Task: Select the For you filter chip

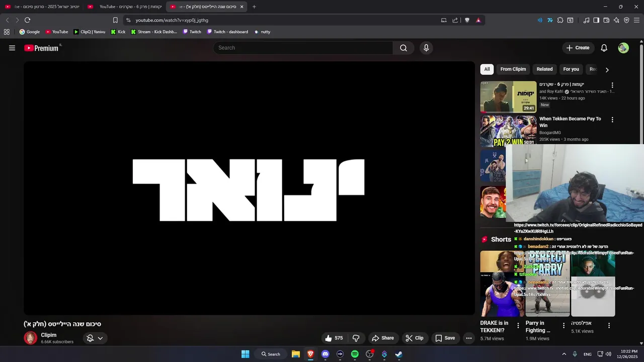Action: pyautogui.click(x=571, y=69)
